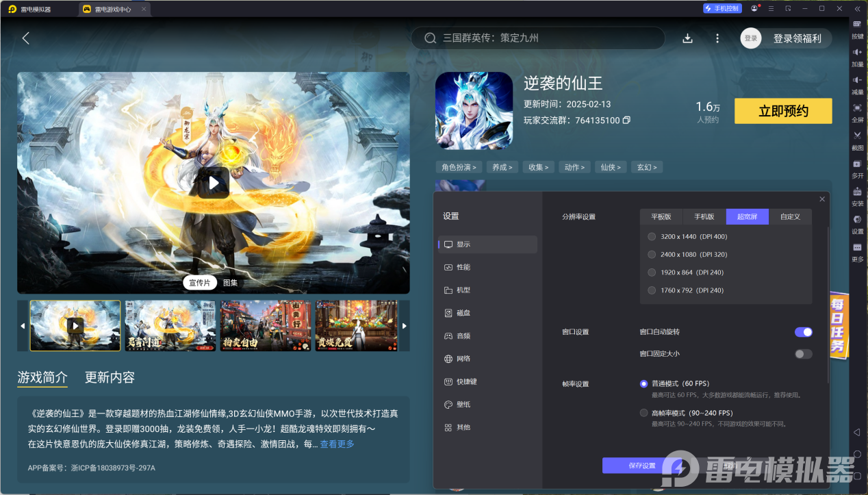Expand the 玄幻 category tag
Screen dimensions: 868x495
pos(646,166)
